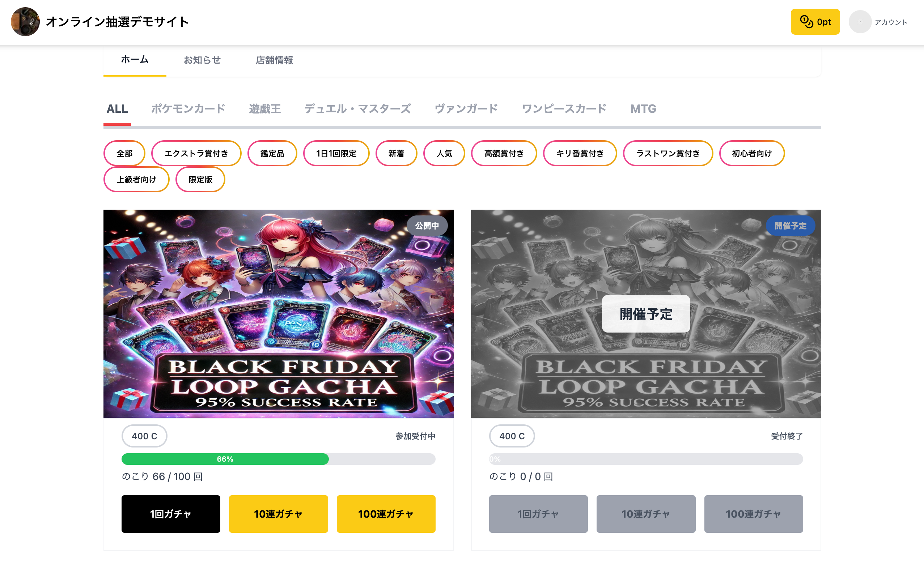924x561 pixels.
Task: Choose the MTG category tab
Action: 643,109
